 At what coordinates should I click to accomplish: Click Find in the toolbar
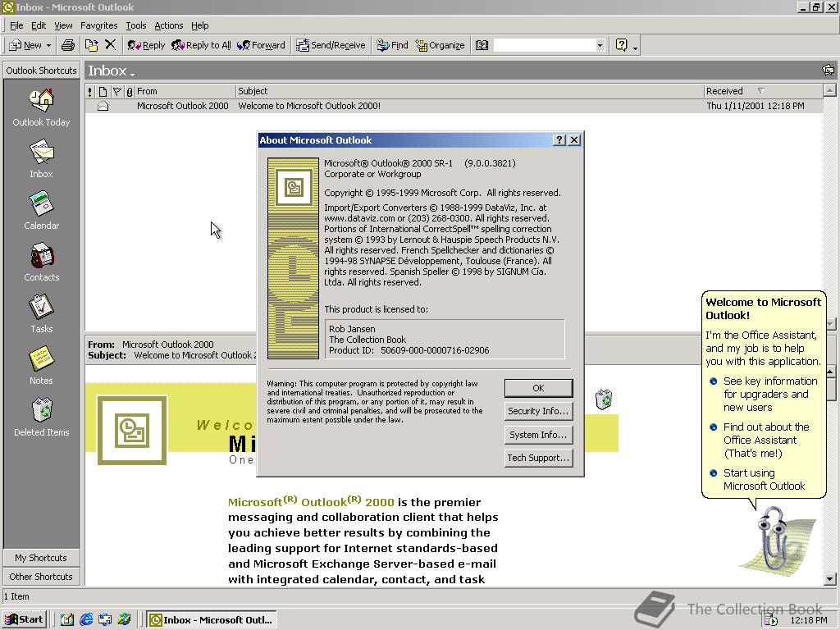pyautogui.click(x=393, y=45)
